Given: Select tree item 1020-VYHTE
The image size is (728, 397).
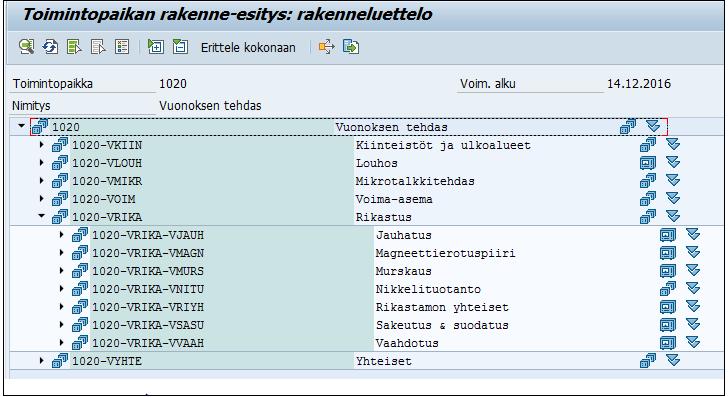Looking at the screenshot, I should click(107, 361).
